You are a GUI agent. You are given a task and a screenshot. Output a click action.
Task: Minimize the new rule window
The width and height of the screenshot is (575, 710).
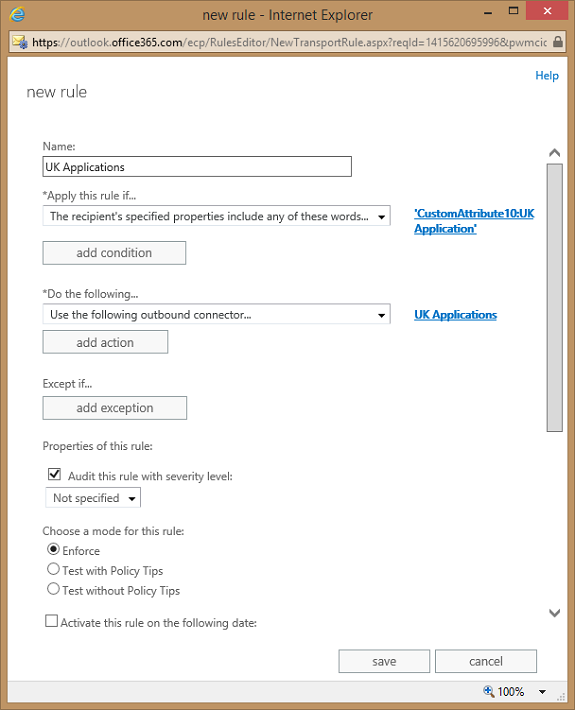[488, 13]
